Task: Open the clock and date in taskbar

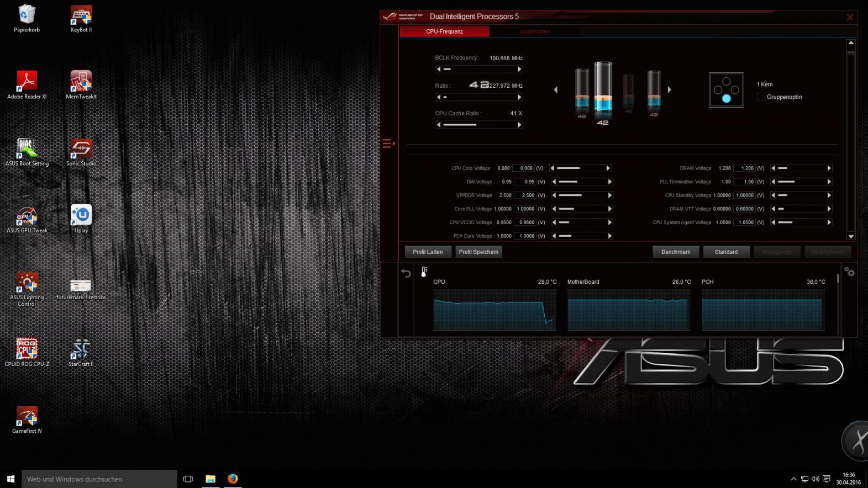Action: 848,479
